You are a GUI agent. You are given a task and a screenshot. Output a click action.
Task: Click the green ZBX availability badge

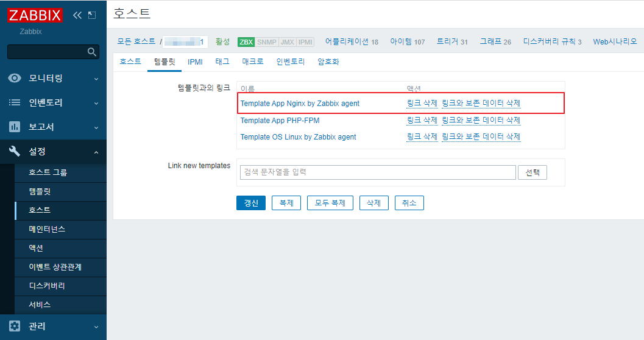[x=246, y=42]
